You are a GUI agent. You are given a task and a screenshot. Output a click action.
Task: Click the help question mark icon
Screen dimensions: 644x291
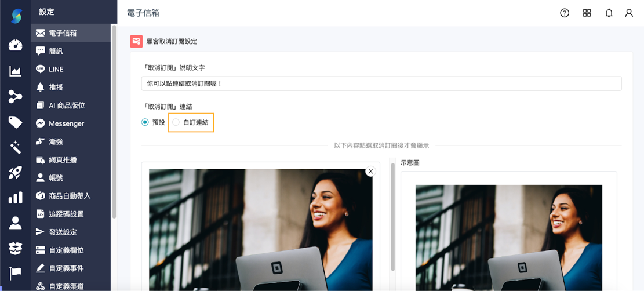[x=564, y=13]
